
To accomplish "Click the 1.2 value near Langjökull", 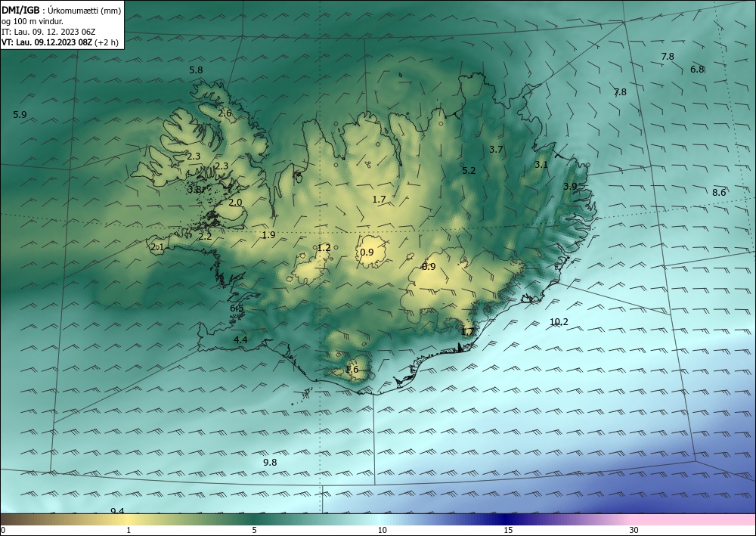I will [324, 248].
